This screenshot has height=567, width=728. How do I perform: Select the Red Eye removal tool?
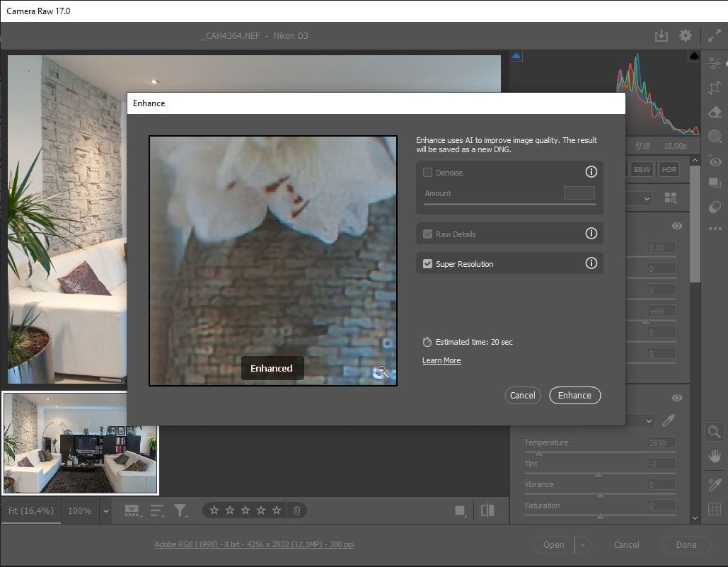click(x=715, y=161)
